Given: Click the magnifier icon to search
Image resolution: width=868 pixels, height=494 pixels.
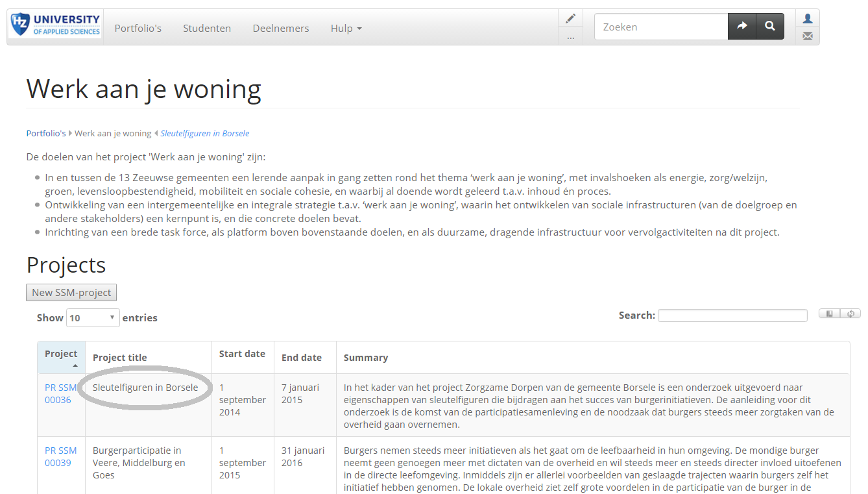Looking at the screenshot, I should [770, 26].
